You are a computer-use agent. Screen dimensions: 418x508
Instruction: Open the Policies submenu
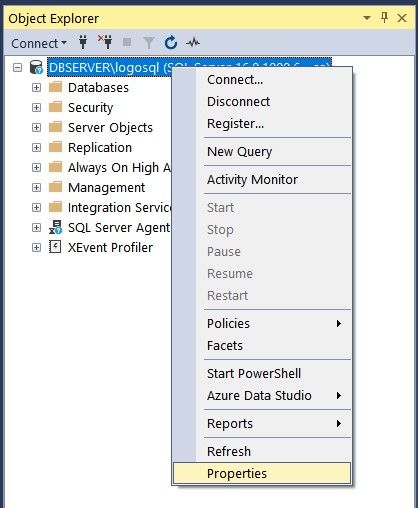tap(262, 324)
